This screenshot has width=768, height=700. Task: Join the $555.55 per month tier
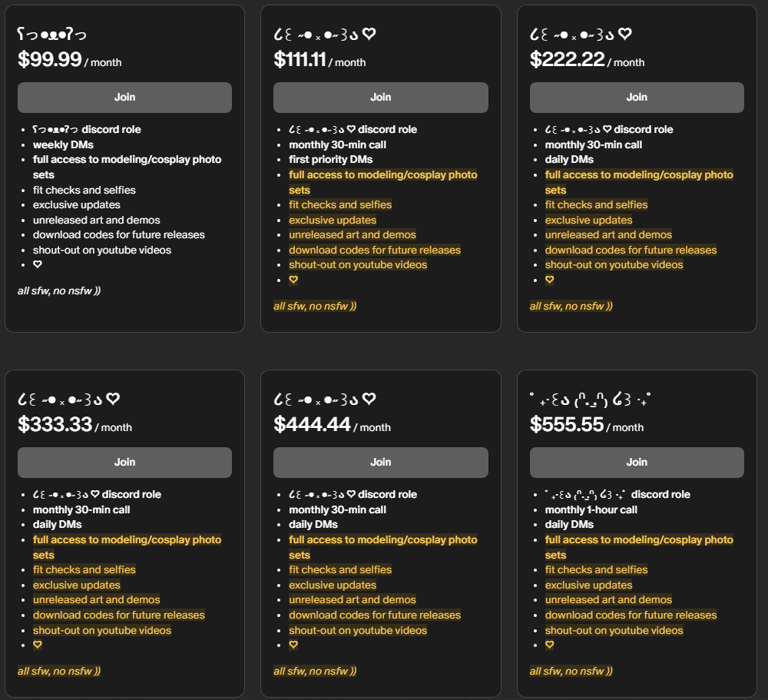tap(637, 463)
